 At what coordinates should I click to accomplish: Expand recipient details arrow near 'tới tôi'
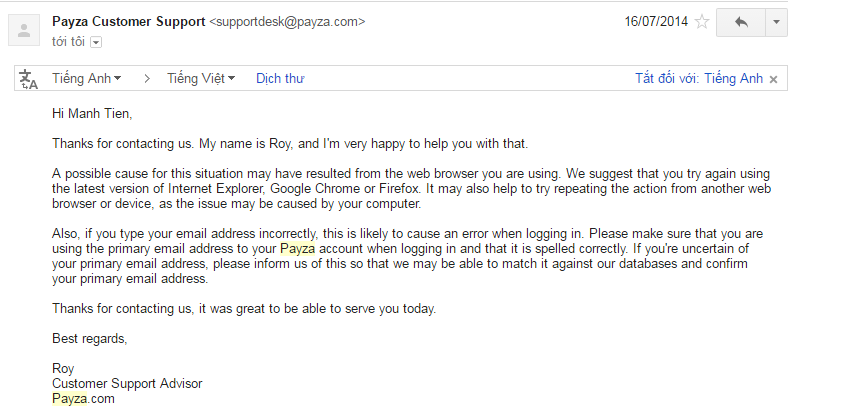[x=96, y=42]
